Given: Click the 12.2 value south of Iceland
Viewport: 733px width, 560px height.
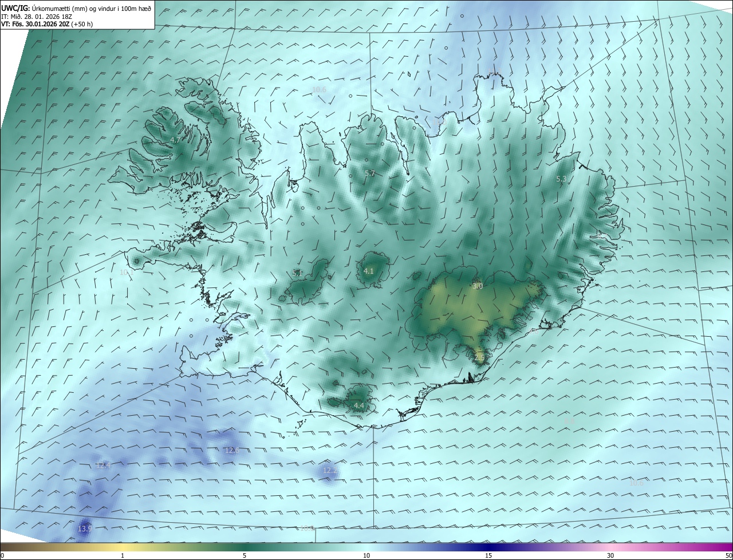Looking at the screenshot, I should point(330,471).
